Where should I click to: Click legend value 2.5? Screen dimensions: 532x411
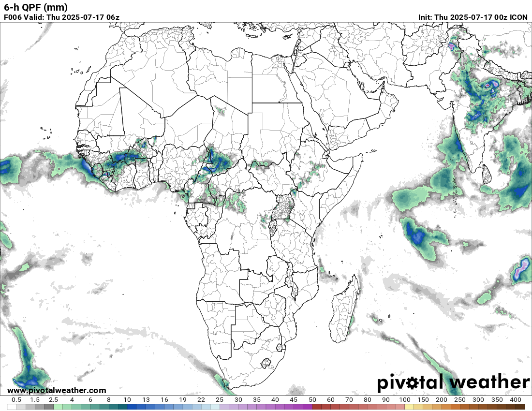53,400
